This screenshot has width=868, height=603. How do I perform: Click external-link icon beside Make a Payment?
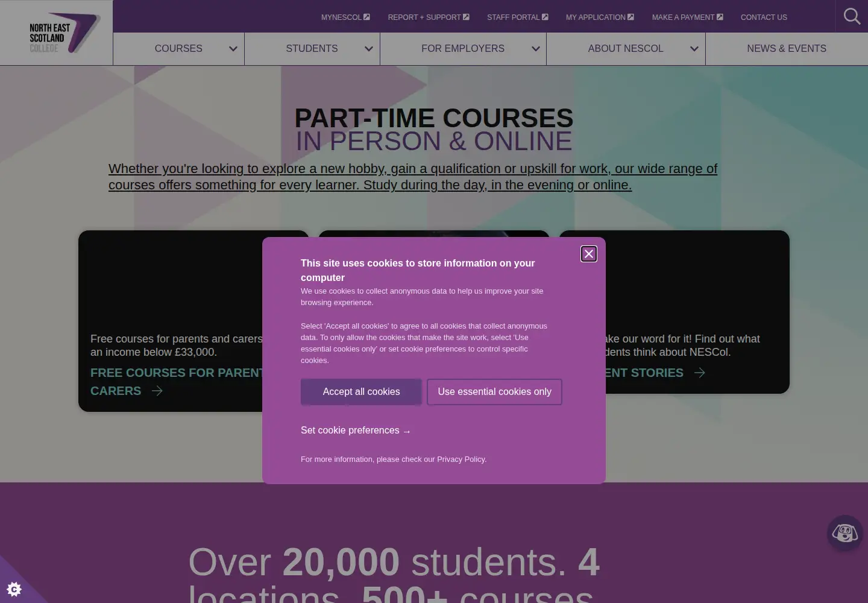720,17
